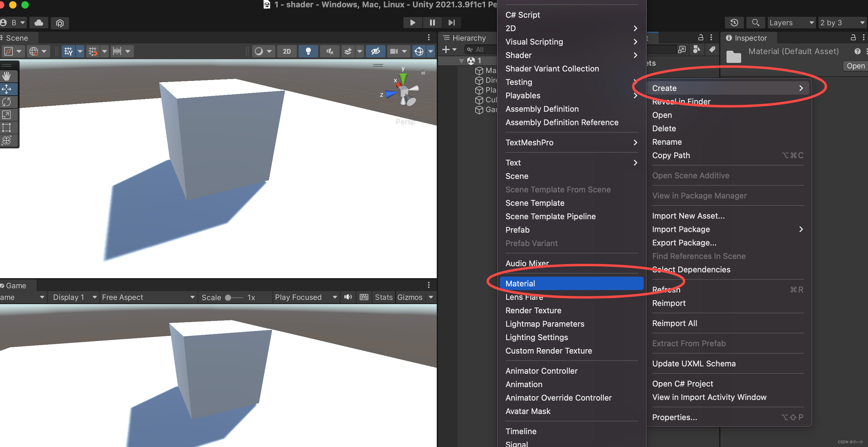The image size is (868, 447).
Task: Select the Hand tool in Scene
Action: click(7, 76)
